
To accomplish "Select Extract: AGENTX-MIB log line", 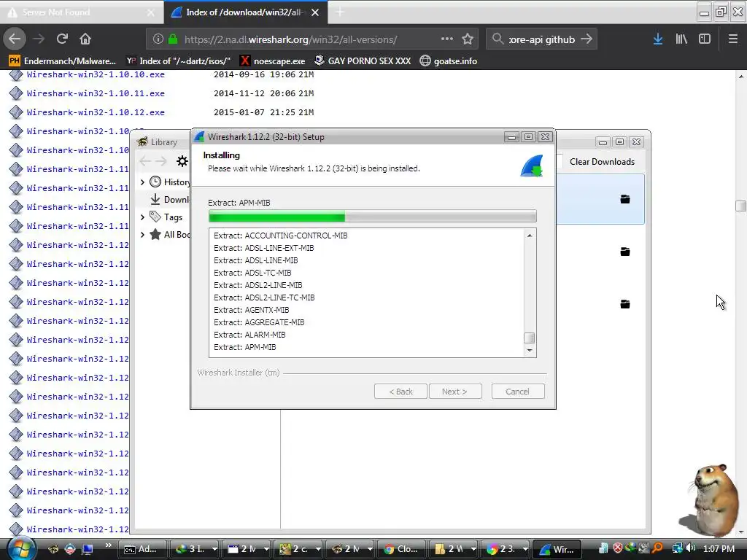I will coord(251,310).
